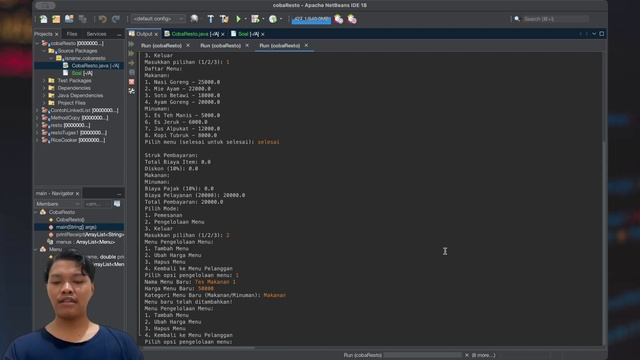This screenshot has width=640, height=360.
Task: Click the Stop red square icon in output
Action: pyautogui.click(x=131, y=82)
